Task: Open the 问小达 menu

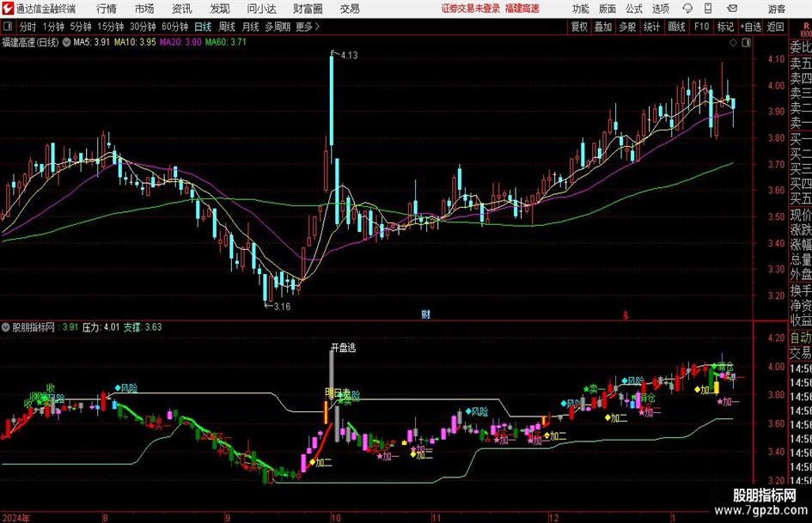Action: click(261, 9)
